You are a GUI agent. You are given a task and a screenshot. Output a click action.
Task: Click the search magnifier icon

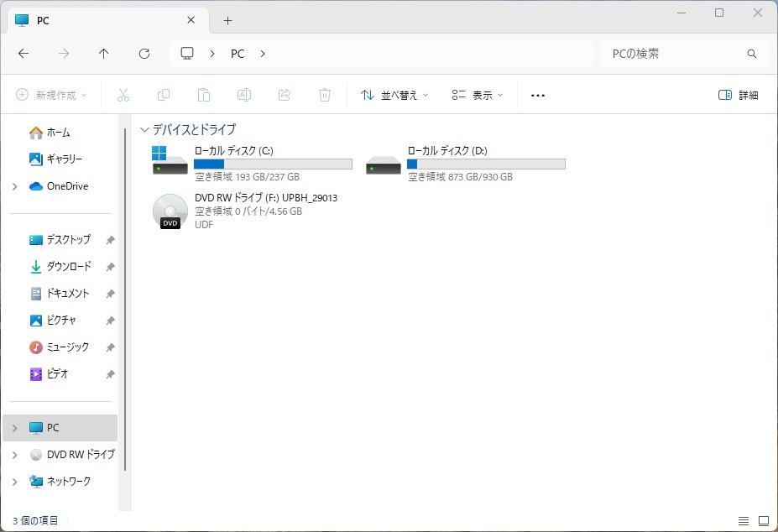click(x=752, y=54)
